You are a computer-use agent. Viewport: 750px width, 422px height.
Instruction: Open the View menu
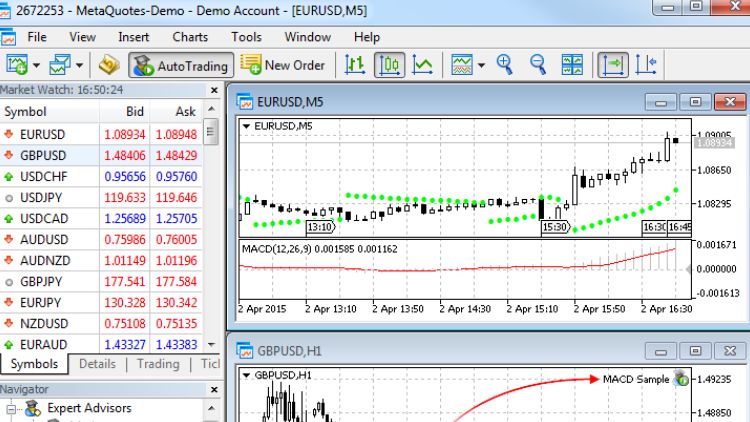(82, 37)
